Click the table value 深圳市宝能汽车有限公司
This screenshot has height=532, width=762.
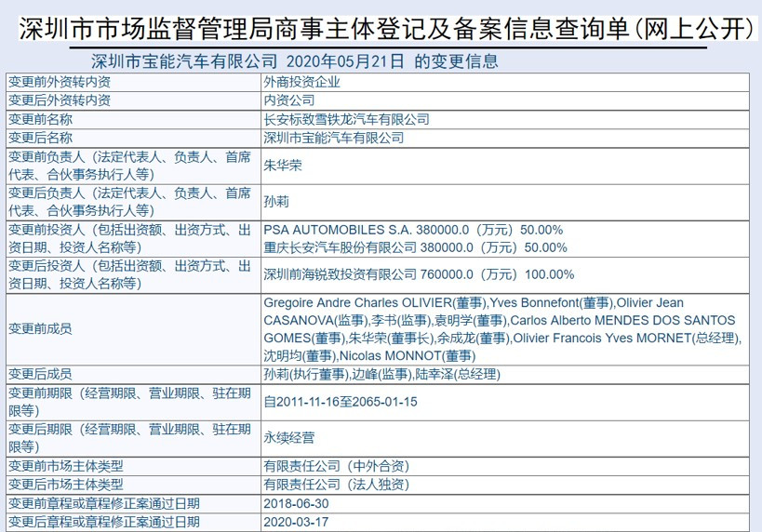(x=334, y=138)
